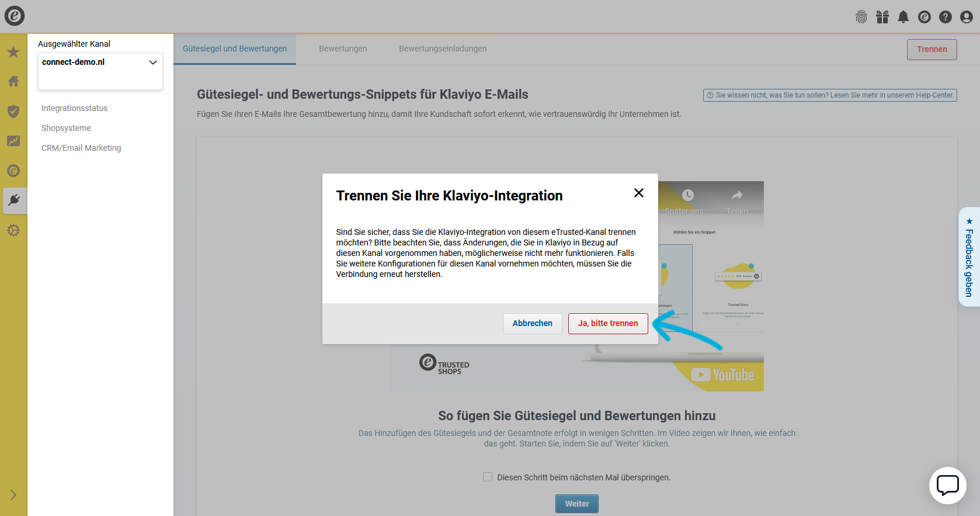This screenshot has width=980, height=516.
Task: Open the user account profile icon
Action: 967,17
